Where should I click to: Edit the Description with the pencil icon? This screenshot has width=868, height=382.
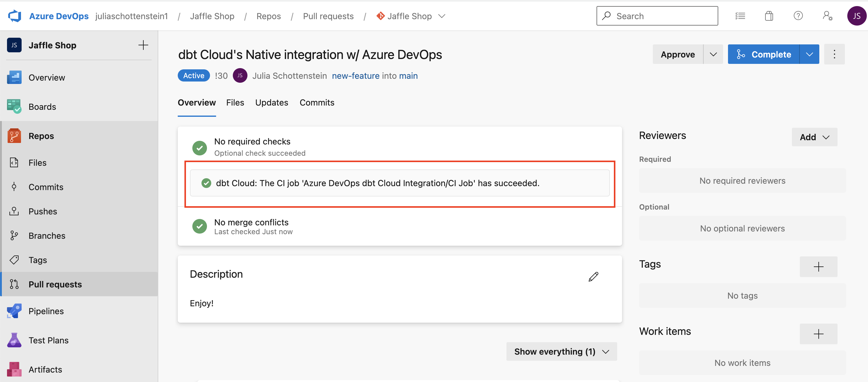click(593, 276)
